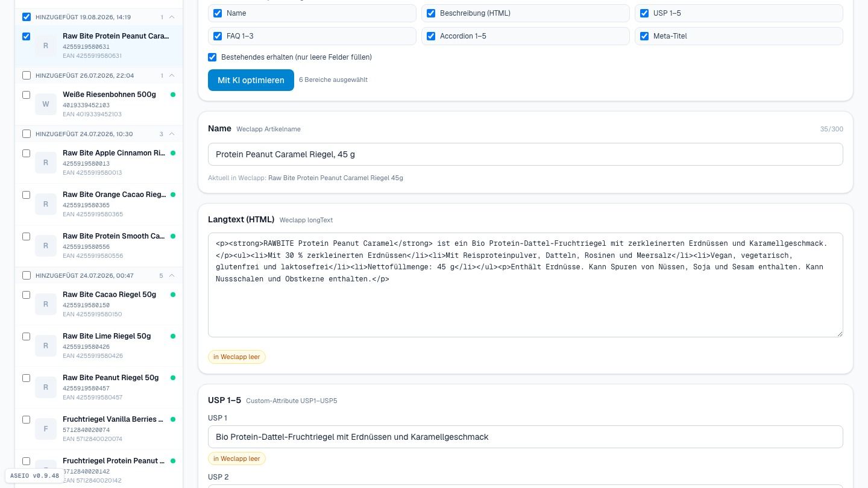Toggle the Meta-Titel checkbox
868x488 pixels.
click(644, 36)
